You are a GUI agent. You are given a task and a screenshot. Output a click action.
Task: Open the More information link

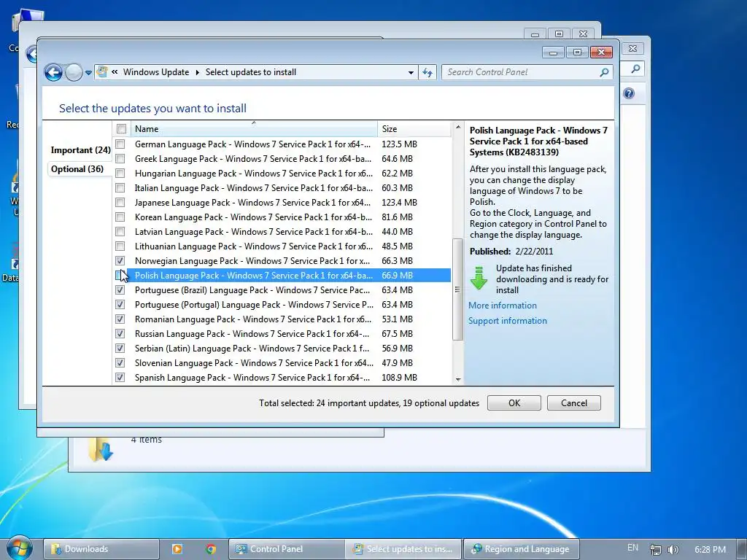pos(502,306)
